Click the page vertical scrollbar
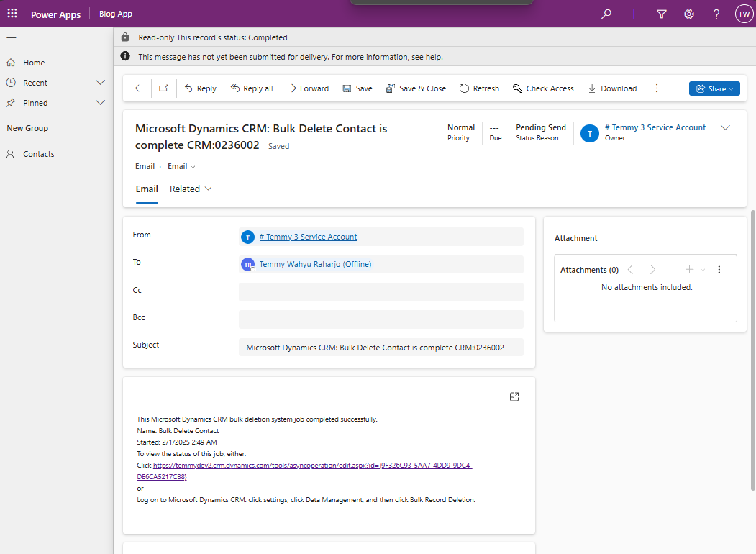The width and height of the screenshot is (756, 554). 753,350
